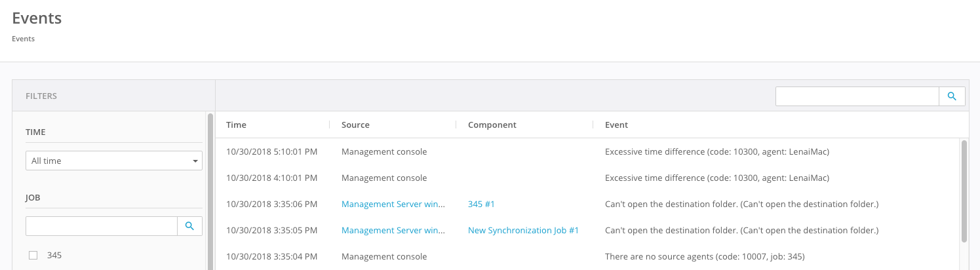Viewport: 980px width, 270px height.
Task: Open the 345 #1 component link
Action: (x=481, y=204)
